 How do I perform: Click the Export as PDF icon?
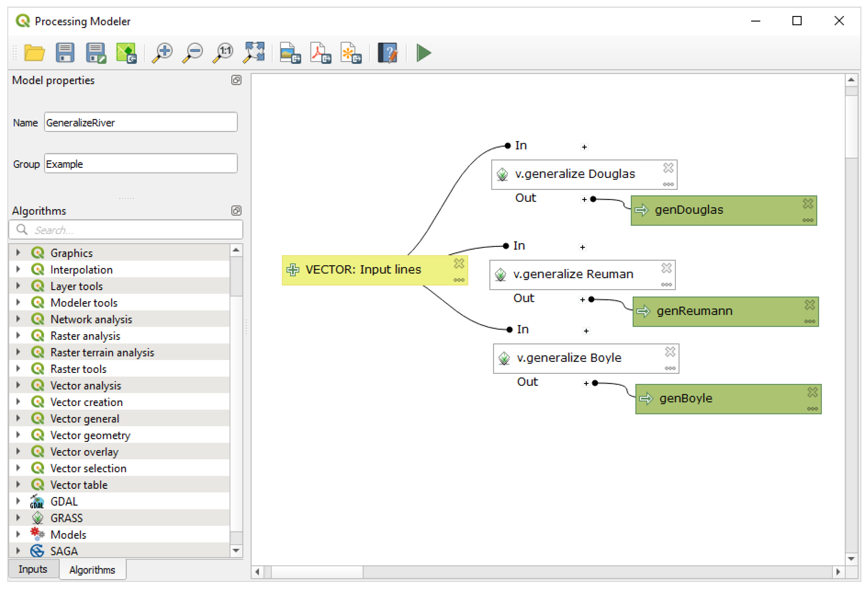(321, 53)
